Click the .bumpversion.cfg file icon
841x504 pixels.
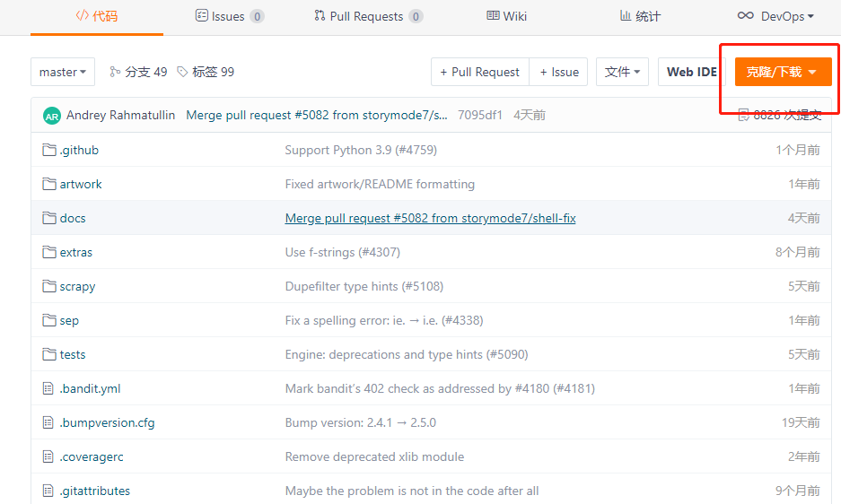pyautogui.click(x=48, y=422)
